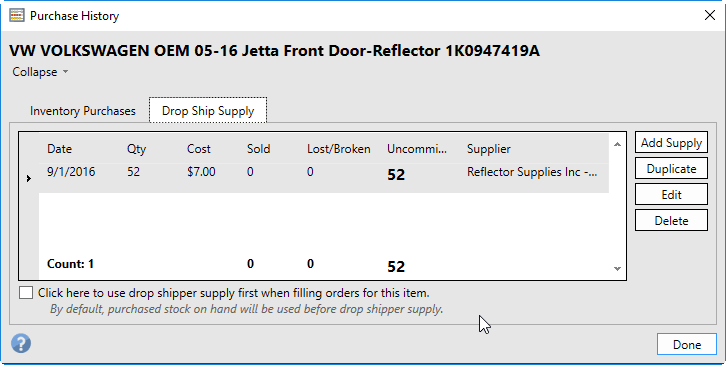Click the grid scroll up arrow

pyautogui.click(x=617, y=145)
